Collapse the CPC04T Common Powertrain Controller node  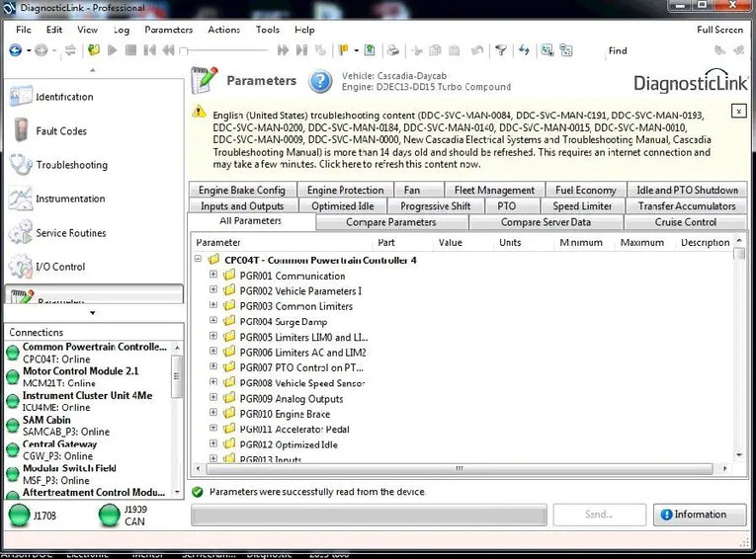[199, 260]
